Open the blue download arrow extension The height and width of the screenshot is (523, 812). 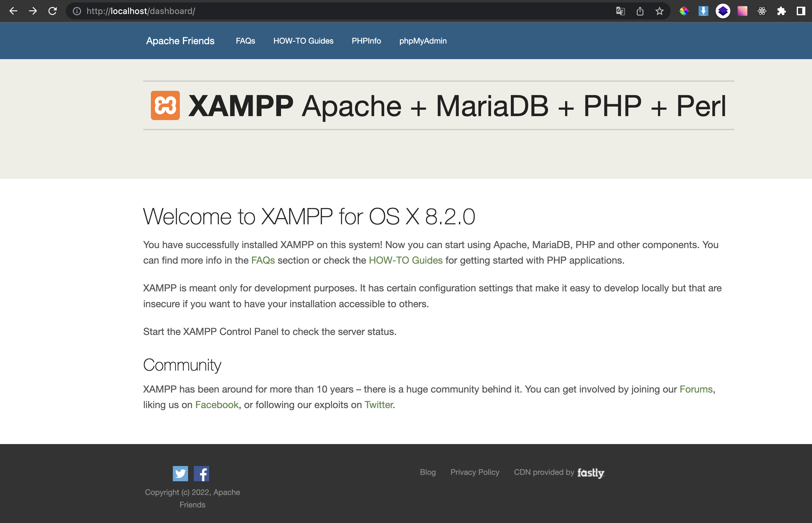[x=703, y=11]
